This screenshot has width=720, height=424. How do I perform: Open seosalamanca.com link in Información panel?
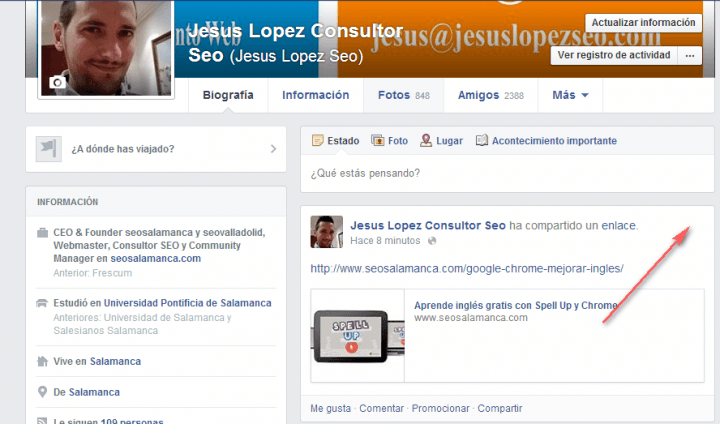pyautogui.click(x=156, y=259)
